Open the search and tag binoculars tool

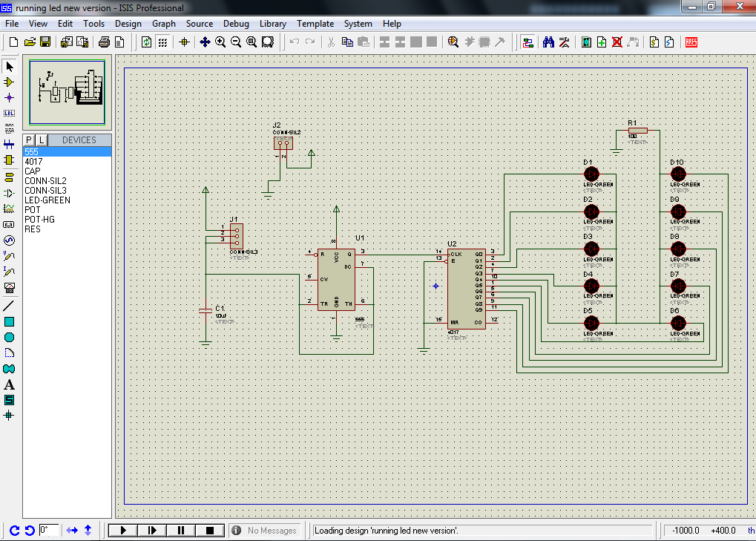(548, 42)
